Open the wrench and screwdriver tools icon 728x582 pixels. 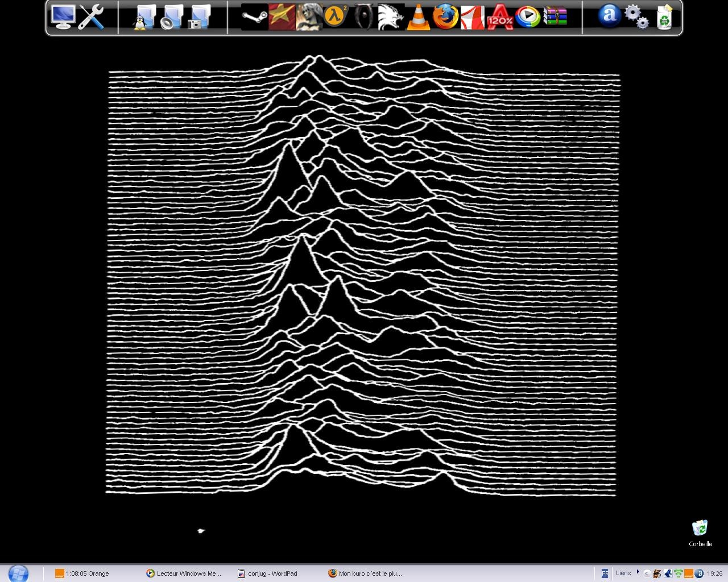(91, 17)
